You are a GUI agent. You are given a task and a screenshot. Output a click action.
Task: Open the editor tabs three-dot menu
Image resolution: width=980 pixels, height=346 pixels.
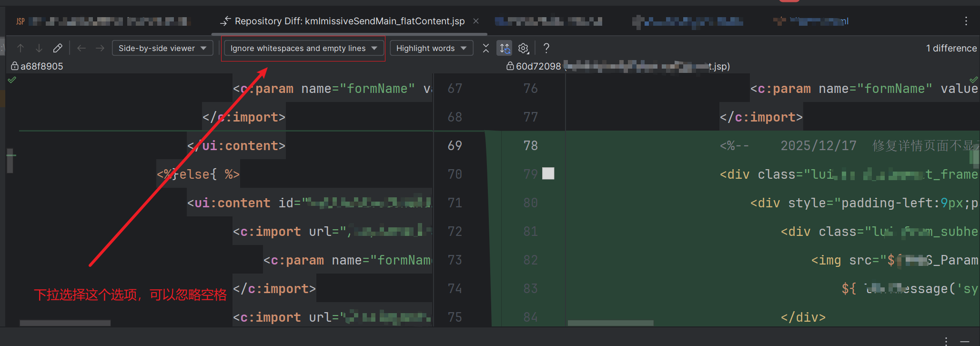point(966,21)
